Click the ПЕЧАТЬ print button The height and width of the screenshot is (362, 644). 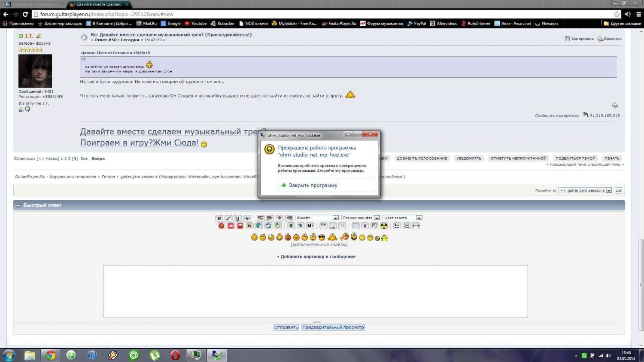(612, 158)
